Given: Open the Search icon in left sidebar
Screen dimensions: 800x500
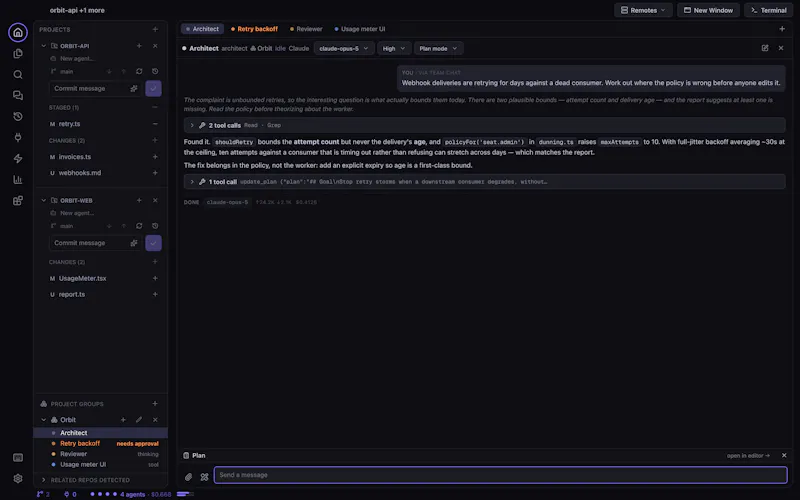Looking at the screenshot, I should click(x=18, y=75).
